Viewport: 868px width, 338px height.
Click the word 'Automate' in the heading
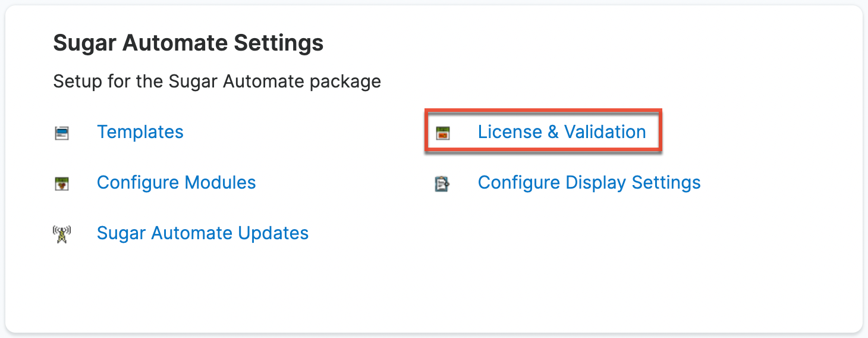pyautogui.click(x=188, y=43)
